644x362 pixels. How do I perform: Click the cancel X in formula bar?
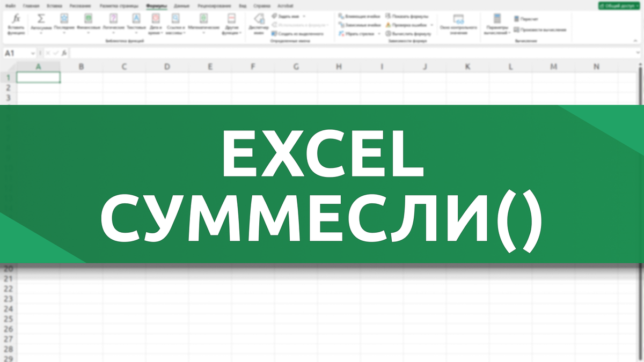pos(48,53)
